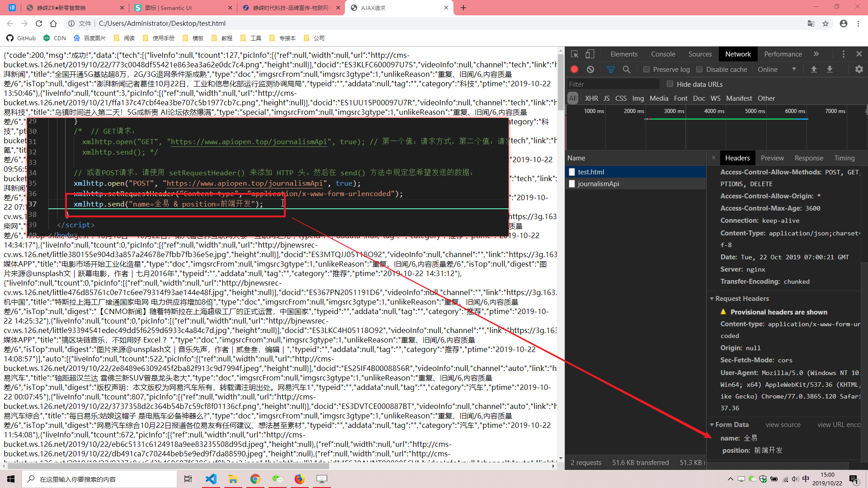This screenshot has width=868, height=488.
Task: Click the network Filter input field
Action: point(613,84)
